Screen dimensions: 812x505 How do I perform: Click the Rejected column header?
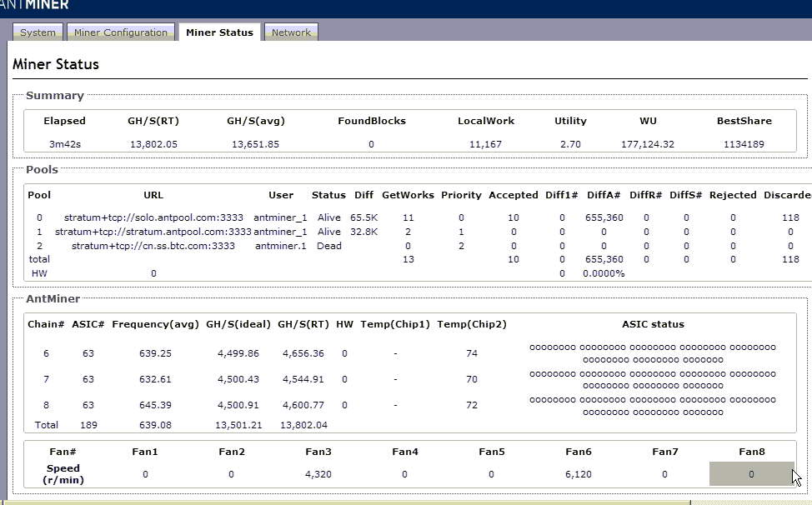(733, 195)
